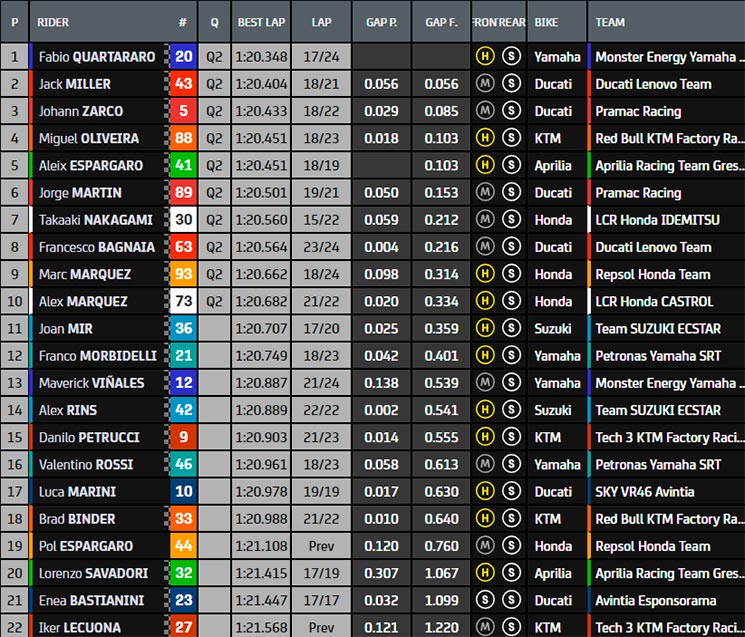Select gap to previous value 0.307
This screenshot has height=637, width=745.
pos(382,573)
